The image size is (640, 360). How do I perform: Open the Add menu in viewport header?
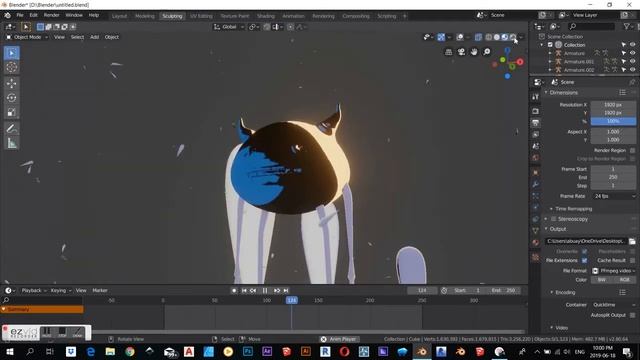pyautogui.click(x=94, y=37)
